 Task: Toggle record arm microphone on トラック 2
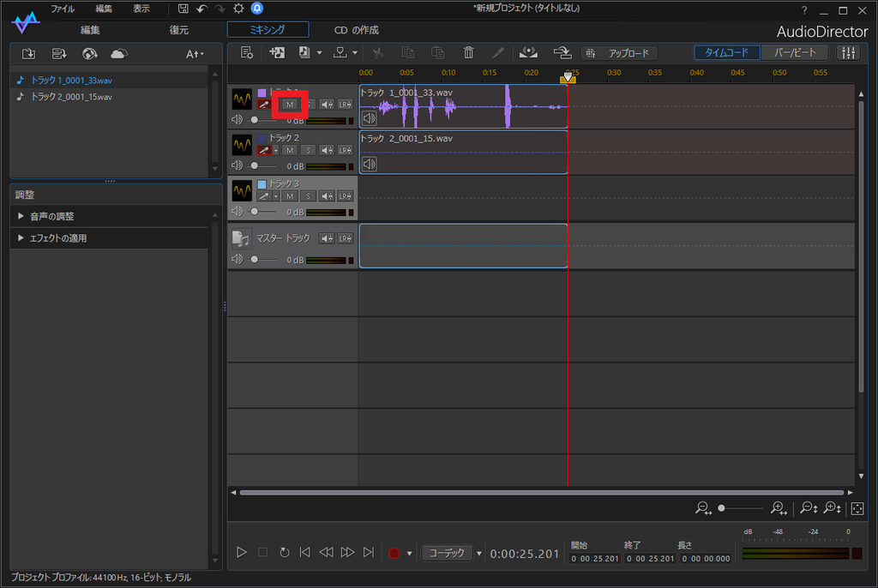(x=264, y=150)
